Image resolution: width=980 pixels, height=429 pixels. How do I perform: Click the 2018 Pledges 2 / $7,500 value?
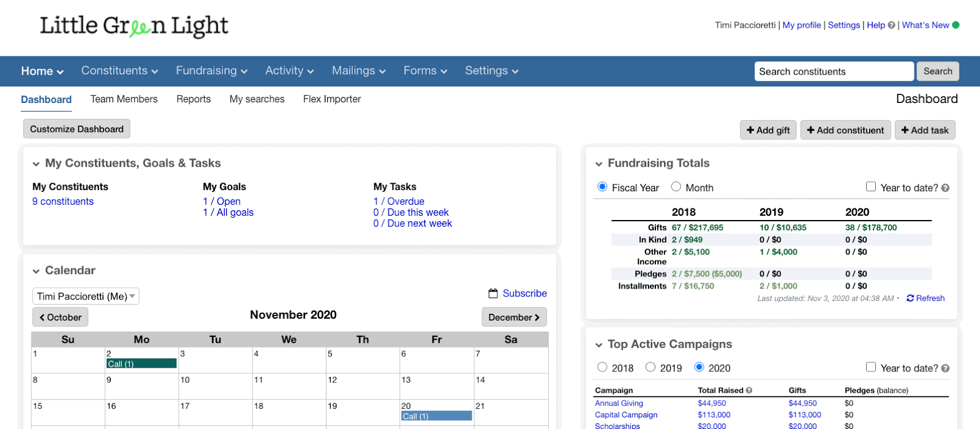point(707,274)
